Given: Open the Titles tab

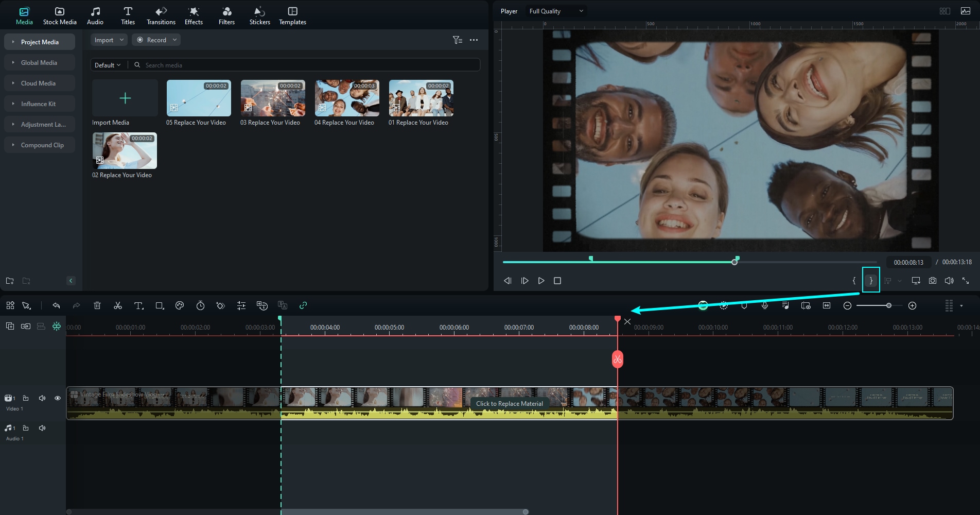Looking at the screenshot, I should (128, 15).
